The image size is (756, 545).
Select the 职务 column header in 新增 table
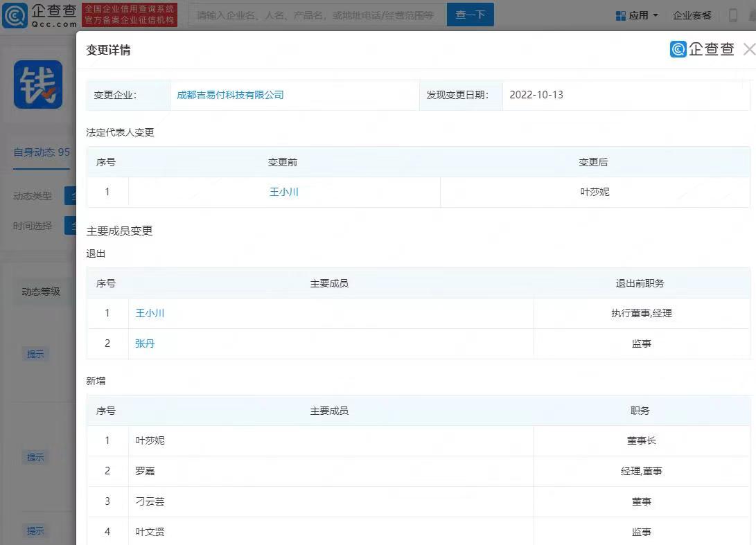(640, 411)
